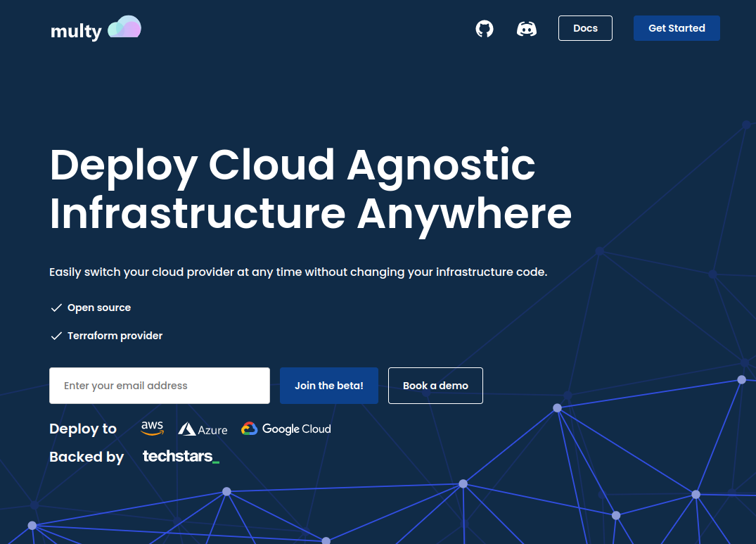Click the checkmark beside Open source
This screenshot has height=544, width=756.
click(x=56, y=308)
